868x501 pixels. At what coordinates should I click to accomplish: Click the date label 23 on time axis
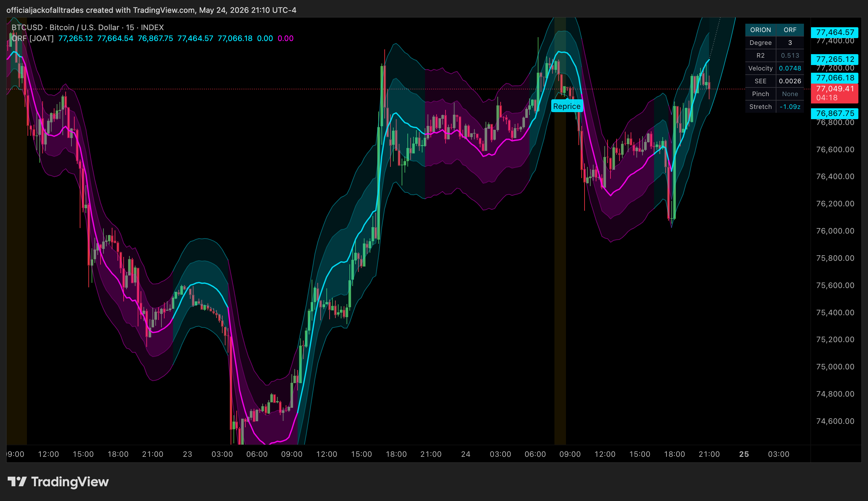pyautogui.click(x=187, y=454)
